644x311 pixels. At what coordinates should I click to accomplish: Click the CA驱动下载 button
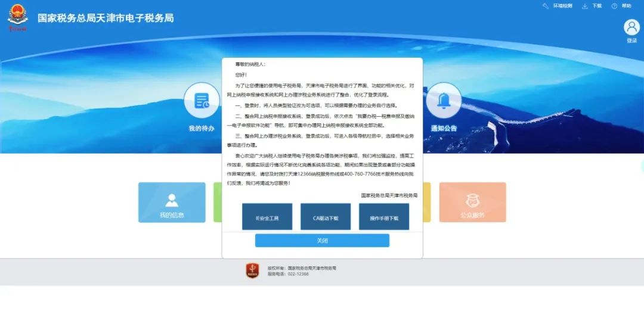pyautogui.click(x=326, y=217)
